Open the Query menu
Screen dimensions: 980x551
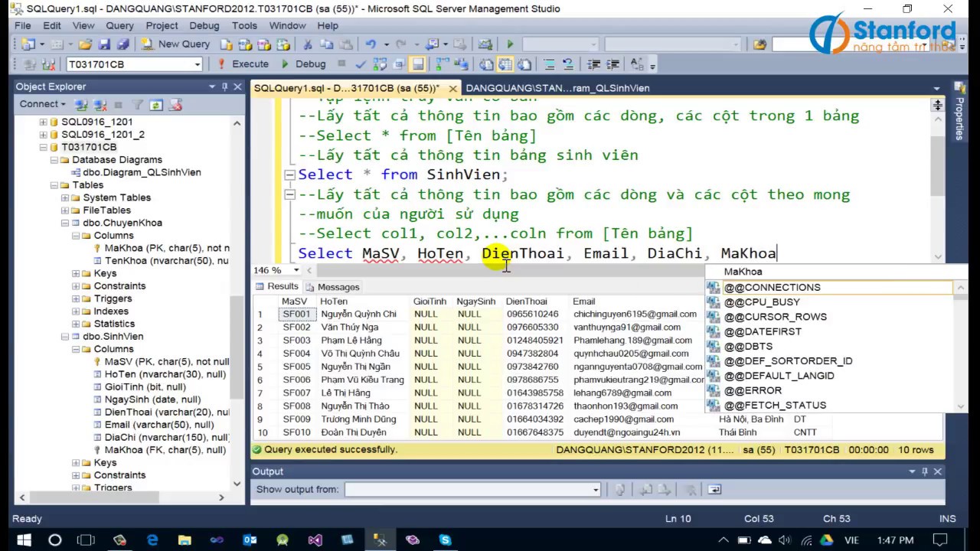pos(119,25)
